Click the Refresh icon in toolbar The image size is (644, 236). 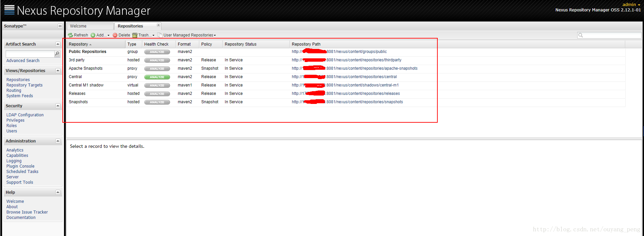click(x=70, y=35)
